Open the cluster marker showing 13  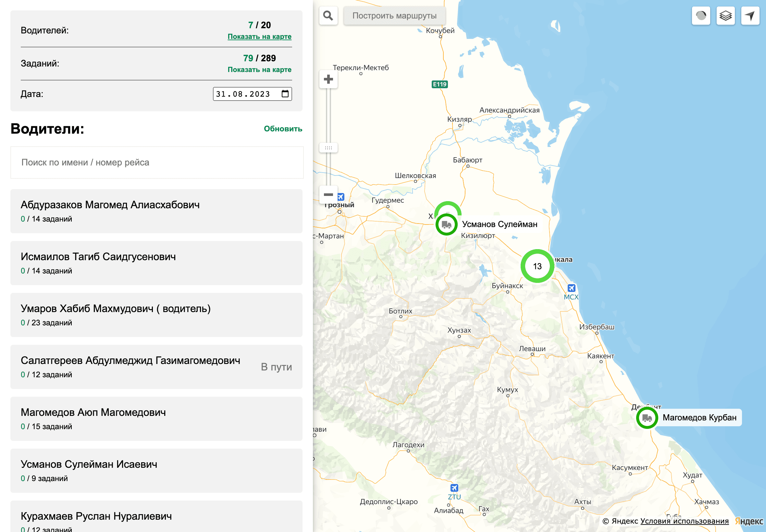[x=537, y=266]
